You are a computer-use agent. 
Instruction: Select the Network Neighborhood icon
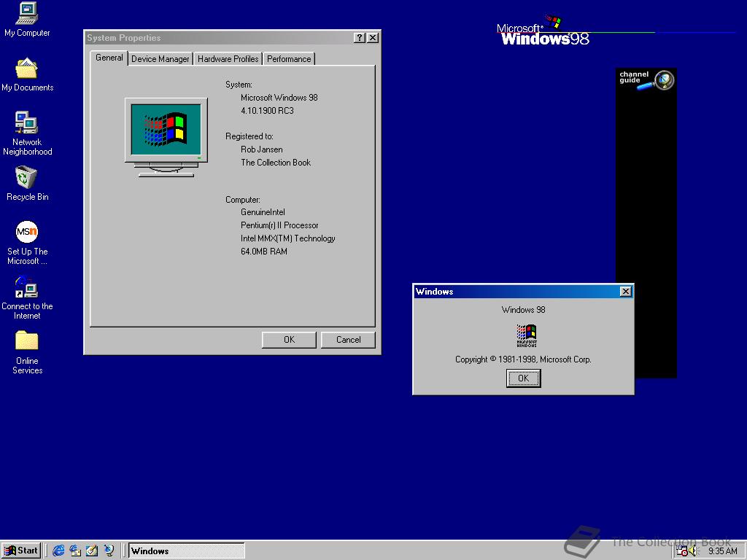coord(27,133)
